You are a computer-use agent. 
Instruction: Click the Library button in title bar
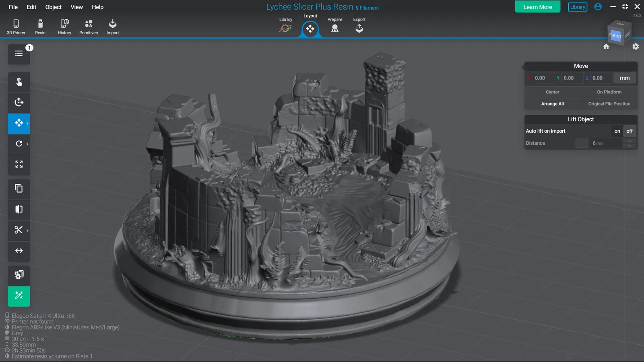(x=578, y=7)
